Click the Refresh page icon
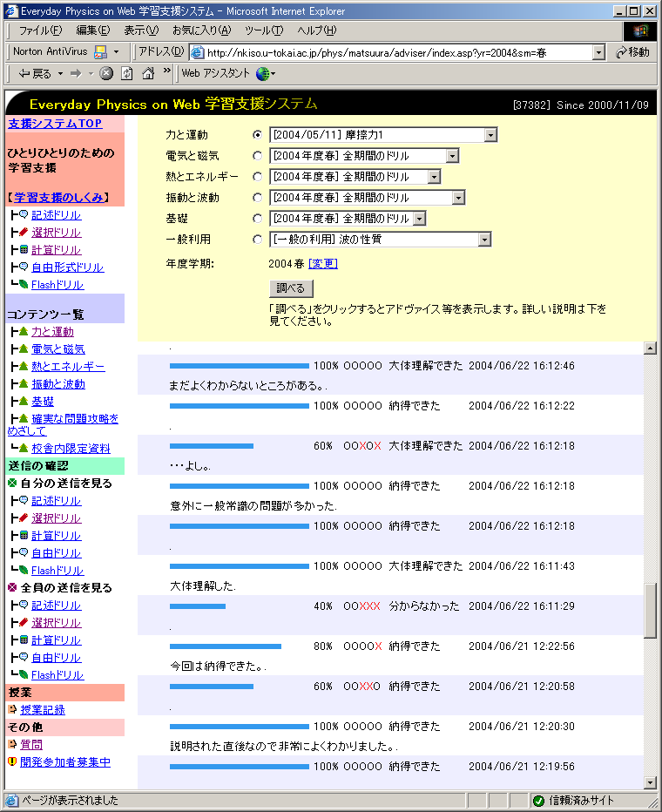The image size is (662, 812). [x=127, y=73]
